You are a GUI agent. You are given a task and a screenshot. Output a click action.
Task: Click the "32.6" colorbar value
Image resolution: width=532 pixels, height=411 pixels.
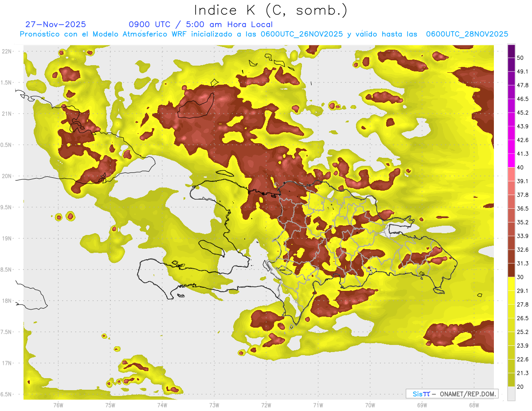point(523,250)
